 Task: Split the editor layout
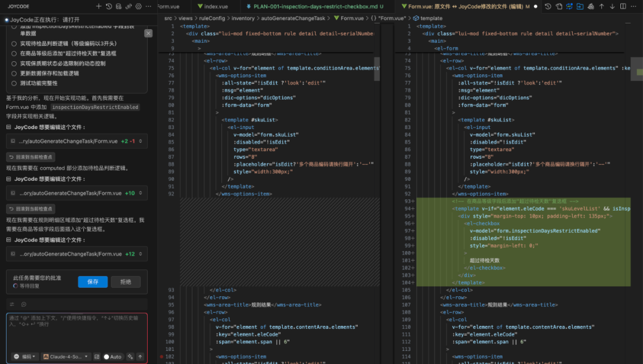623,6
